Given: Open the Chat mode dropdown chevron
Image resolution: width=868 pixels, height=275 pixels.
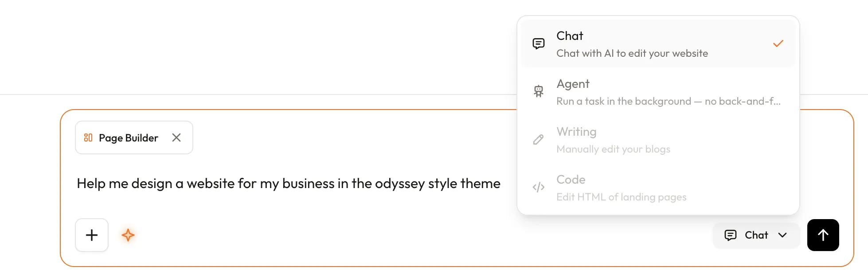Looking at the screenshot, I should click(782, 235).
